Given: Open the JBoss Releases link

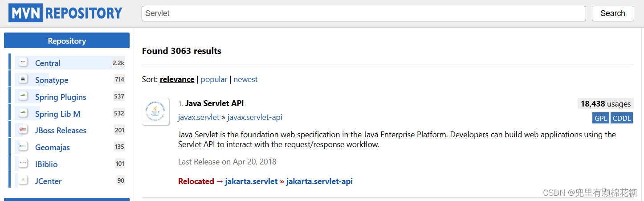Looking at the screenshot, I should click(x=61, y=131).
